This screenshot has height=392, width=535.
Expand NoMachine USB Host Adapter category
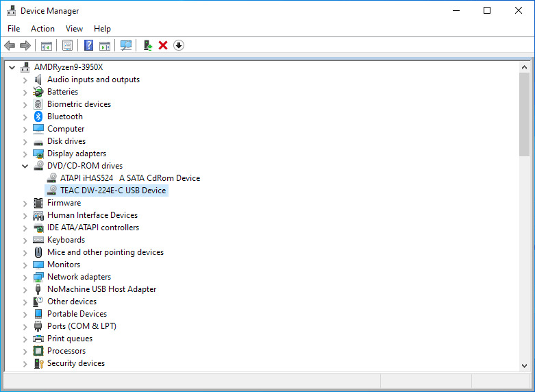[x=25, y=290]
